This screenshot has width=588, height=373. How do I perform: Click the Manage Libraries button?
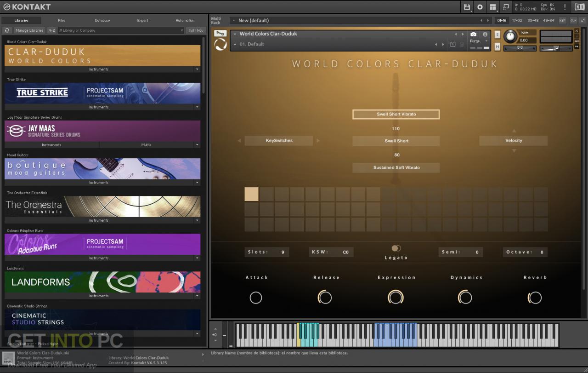(29, 30)
